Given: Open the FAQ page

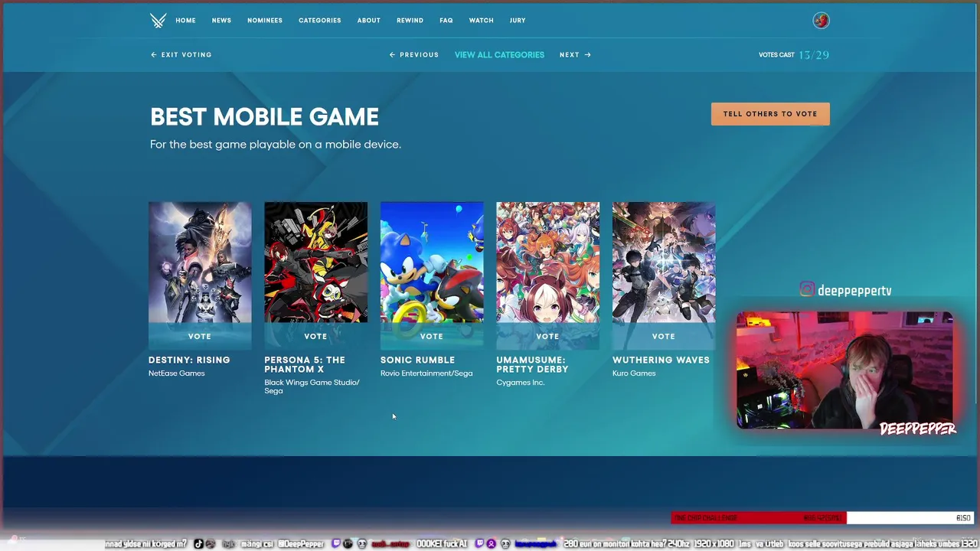Looking at the screenshot, I should pyautogui.click(x=446, y=21).
